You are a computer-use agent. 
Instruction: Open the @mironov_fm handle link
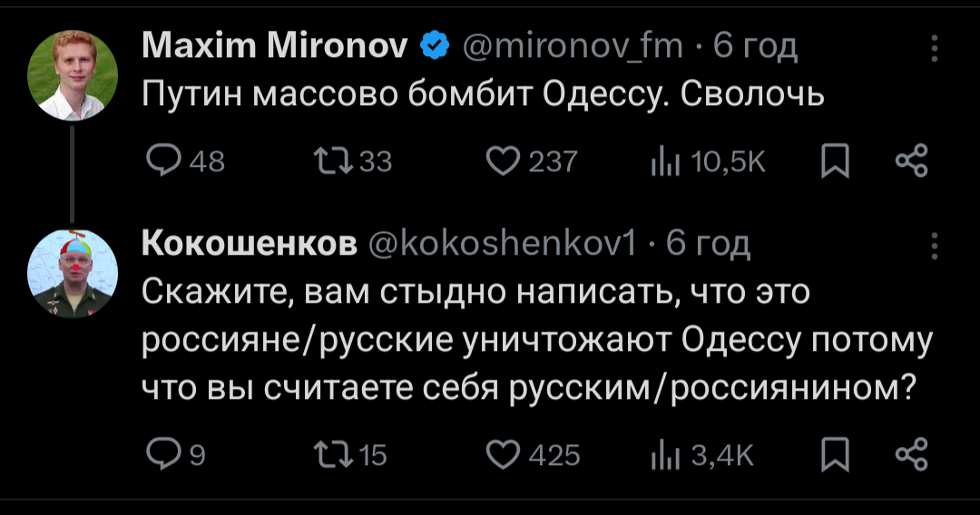574,44
